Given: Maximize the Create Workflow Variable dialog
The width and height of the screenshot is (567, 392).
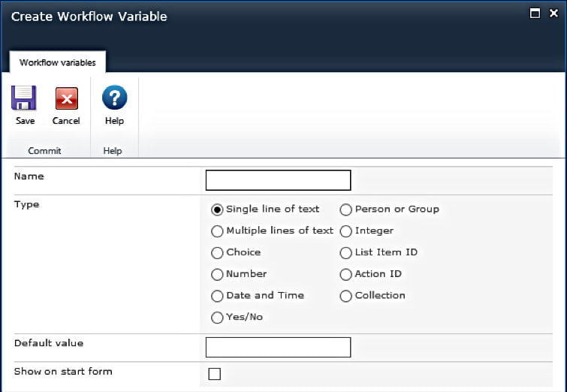Looking at the screenshot, I should (535, 14).
